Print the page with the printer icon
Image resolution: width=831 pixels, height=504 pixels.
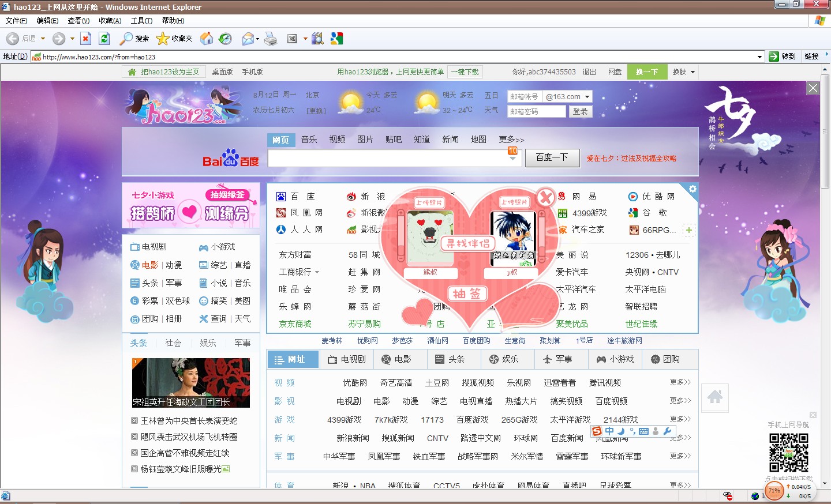pyautogui.click(x=270, y=39)
